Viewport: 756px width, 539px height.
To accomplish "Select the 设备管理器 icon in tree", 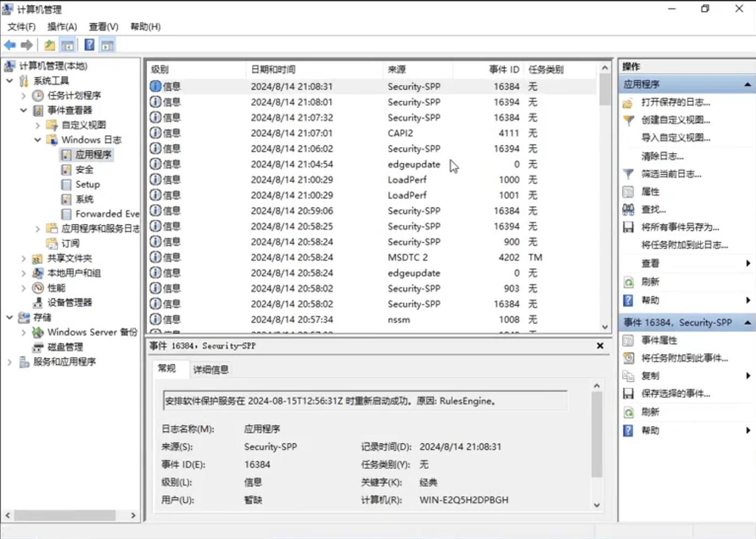I will pyautogui.click(x=38, y=302).
